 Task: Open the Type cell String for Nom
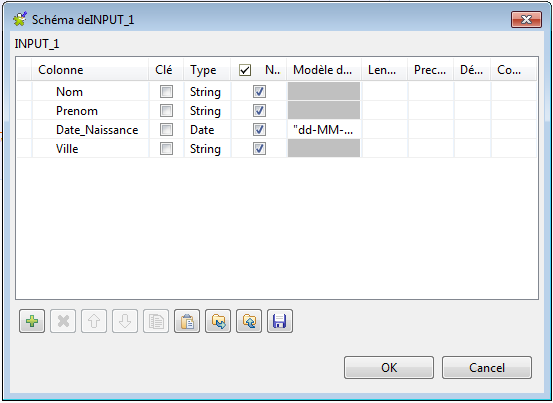click(x=207, y=92)
